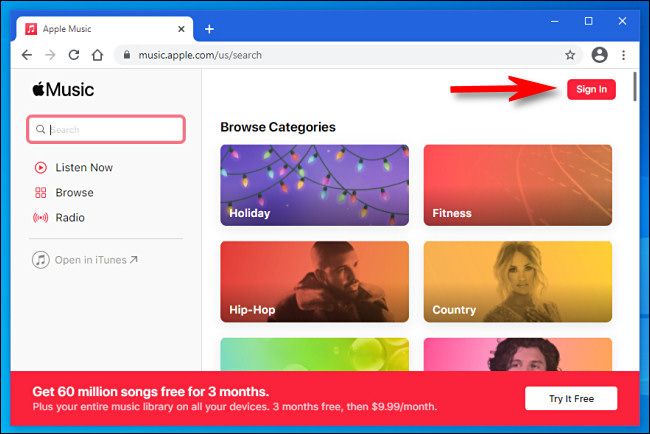Click the browser back arrow
Image resolution: width=650 pixels, height=434 pixels.
tap(27, 55)
